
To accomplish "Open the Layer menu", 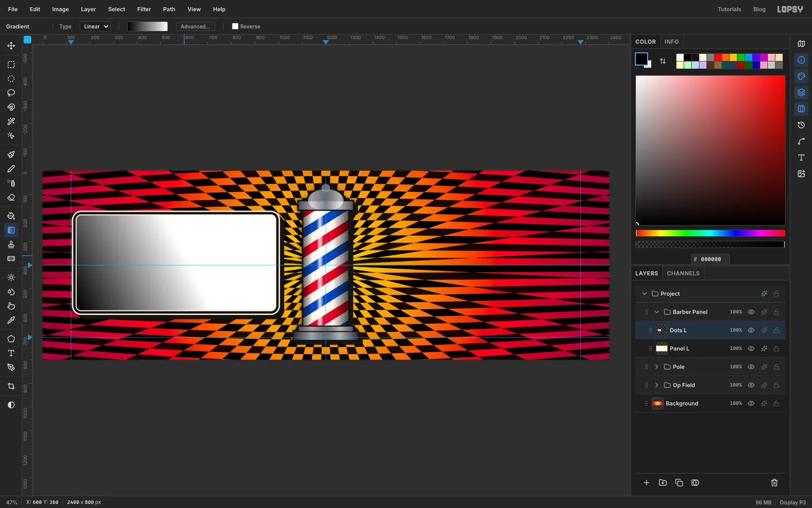I will point(88,9).
